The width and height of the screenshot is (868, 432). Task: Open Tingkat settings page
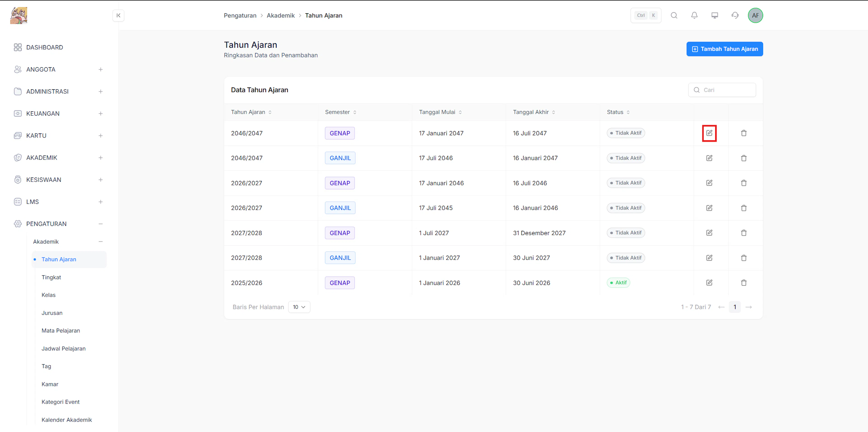click(x=51, y=277)
